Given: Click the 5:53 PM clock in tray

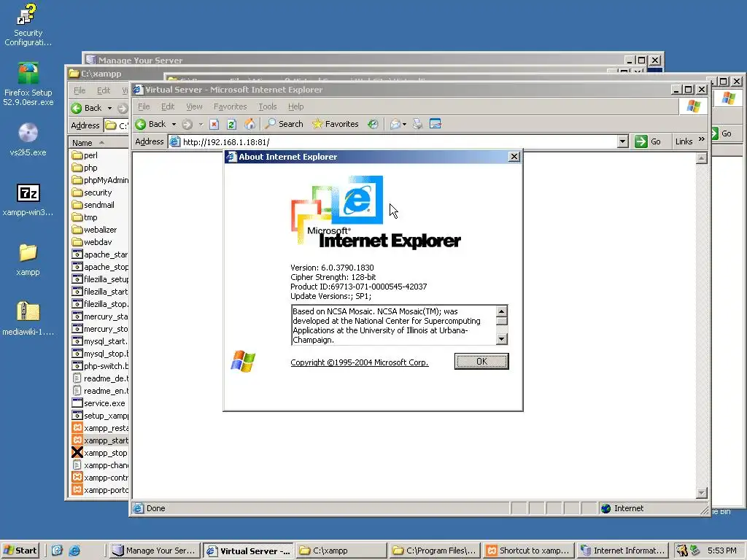Looking at the screenshot, I should tap(721, 551).
